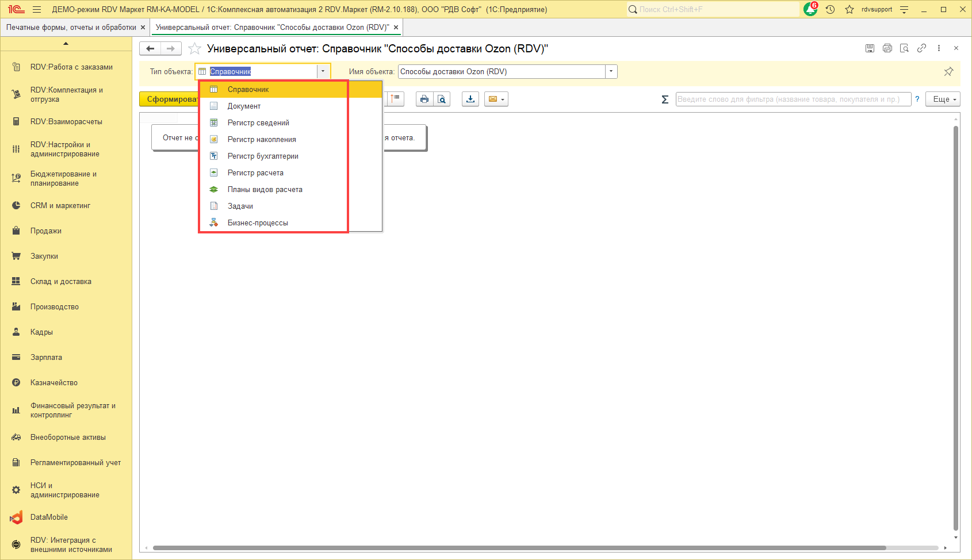Screen dimensions: 972x560
Task: Open Продажи section in sidebar
Action: pos(46,231)
